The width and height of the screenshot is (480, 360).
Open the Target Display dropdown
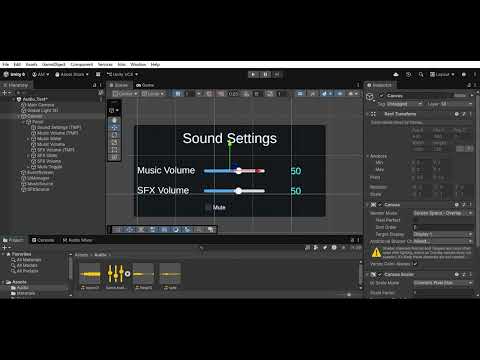443,234
